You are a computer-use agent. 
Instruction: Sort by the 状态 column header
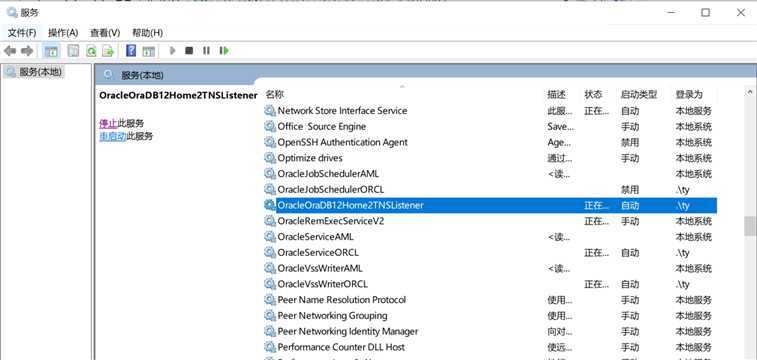point(593,94)
